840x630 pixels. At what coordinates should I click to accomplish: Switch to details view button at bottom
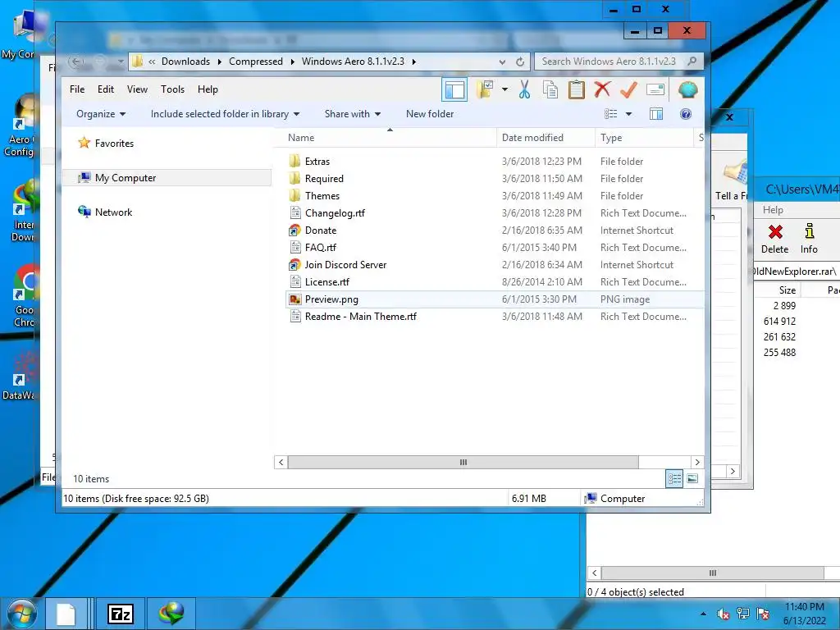click(x=674, y=478)
